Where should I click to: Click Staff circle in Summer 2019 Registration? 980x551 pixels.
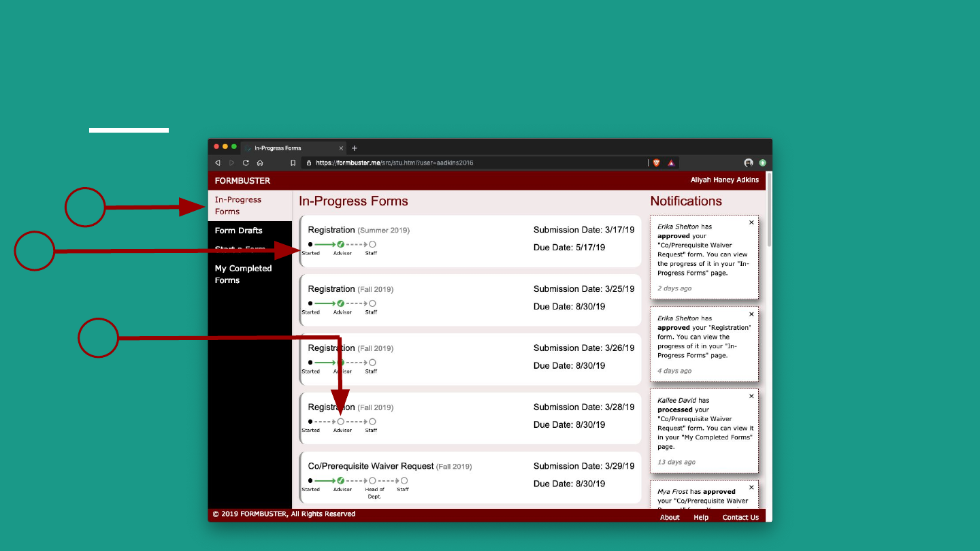[x=372, y=244]
